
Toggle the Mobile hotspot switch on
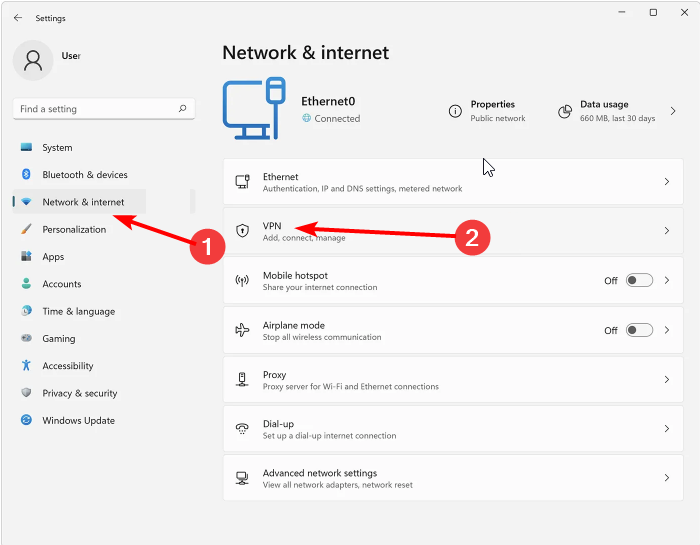(x=639, y=280)
